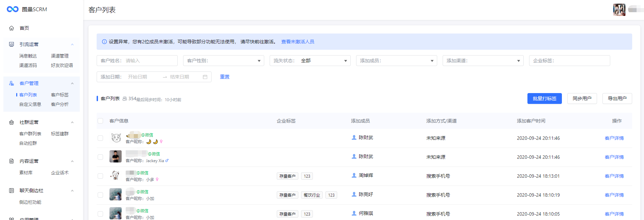This screenshot has height=220, width=644.
Task: Click the home icon beside 首页
Action: (11, 28)
